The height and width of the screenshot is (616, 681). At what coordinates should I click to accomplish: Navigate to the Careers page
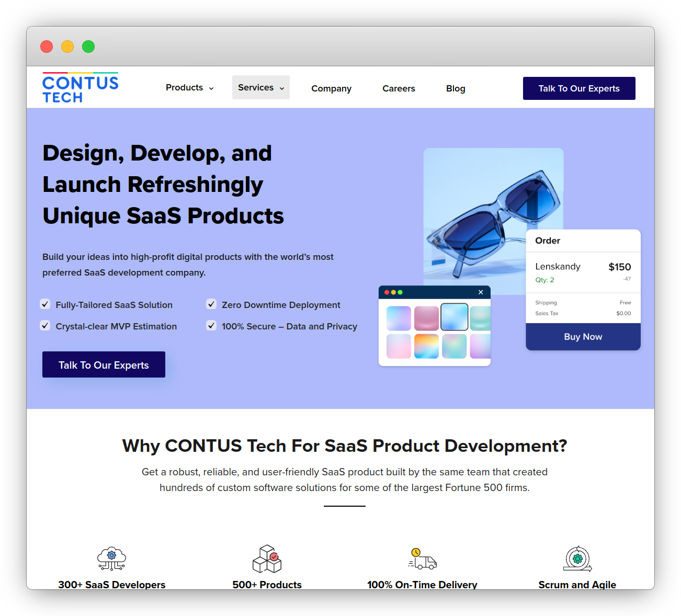[x=399, y=88]
